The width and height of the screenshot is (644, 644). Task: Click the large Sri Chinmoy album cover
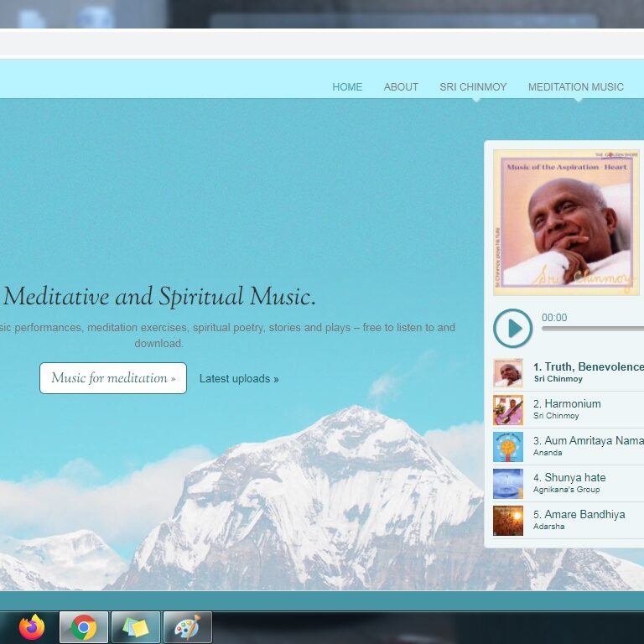point(566,222)
